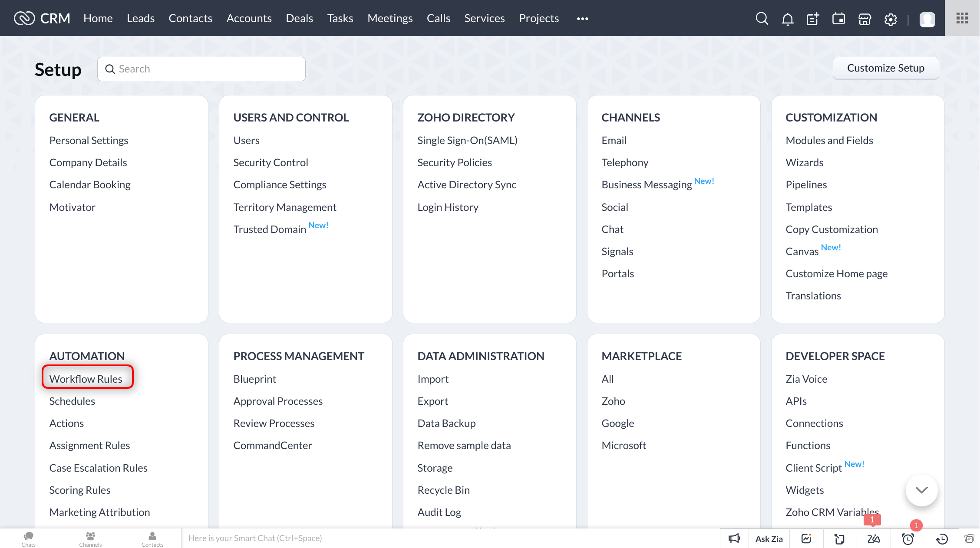Screen dimensions: 980x548
Task: Click the Modules and Fields link in Customization
Action: [829, 140]
